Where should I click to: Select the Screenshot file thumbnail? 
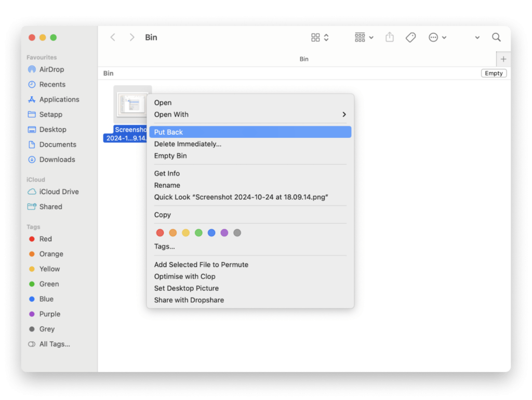pyautogui.click(x=132, y=104)
